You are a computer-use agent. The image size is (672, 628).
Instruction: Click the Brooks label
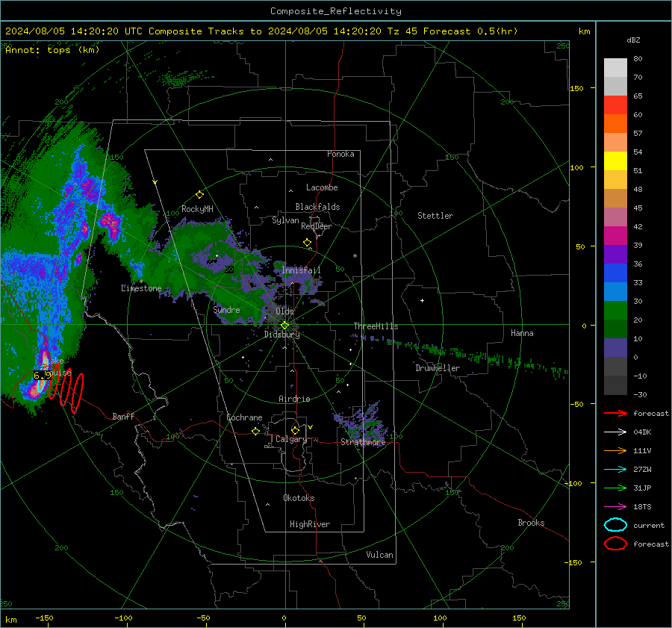click(531, 523)
